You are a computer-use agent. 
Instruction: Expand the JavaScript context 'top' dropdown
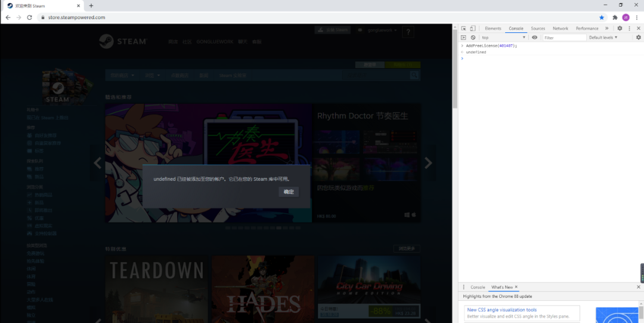(504, 37)
